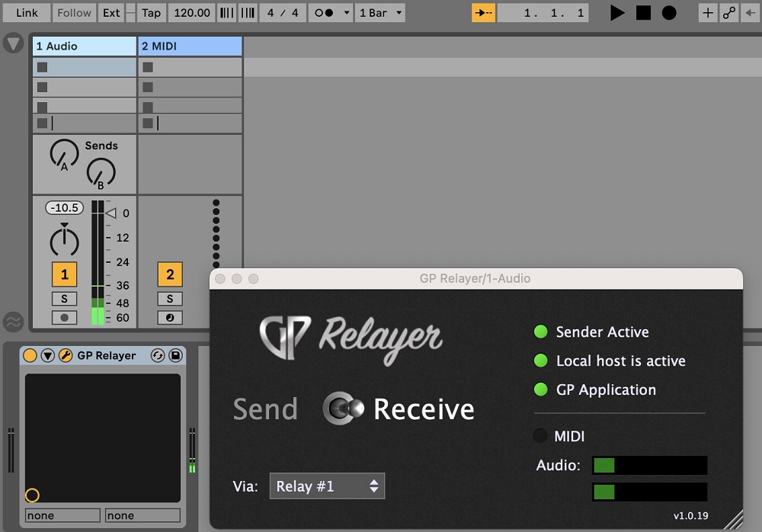
Task: Click the volume fader triangle handle
Action: click(110, 213)
